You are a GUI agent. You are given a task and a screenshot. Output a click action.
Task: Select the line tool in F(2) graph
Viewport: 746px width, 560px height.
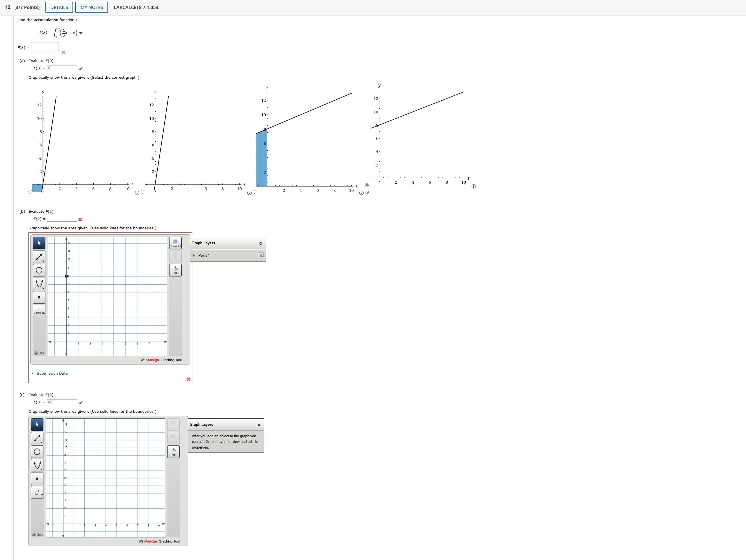point(39,257)
